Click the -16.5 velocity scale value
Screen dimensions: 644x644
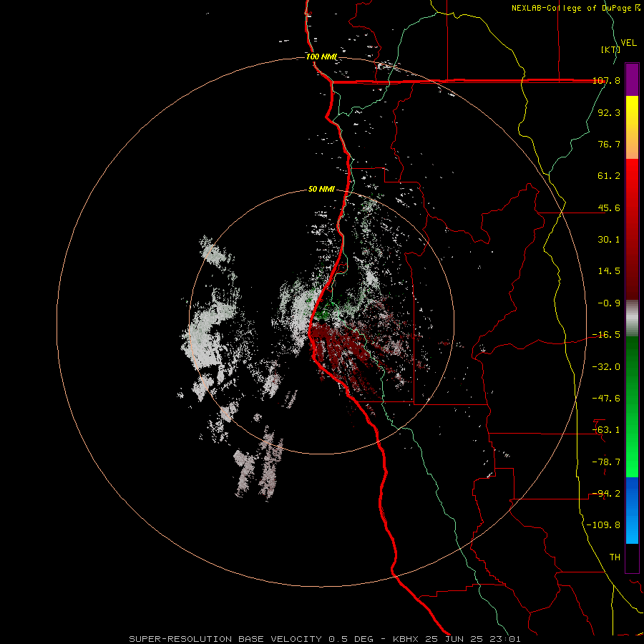point(606,335)
